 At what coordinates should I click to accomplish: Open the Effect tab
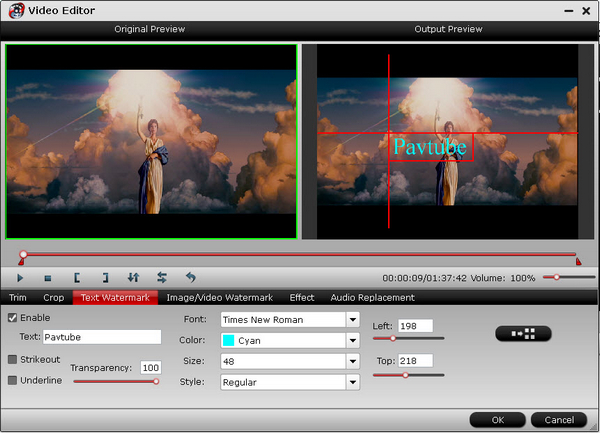click(x=302, y=298)
